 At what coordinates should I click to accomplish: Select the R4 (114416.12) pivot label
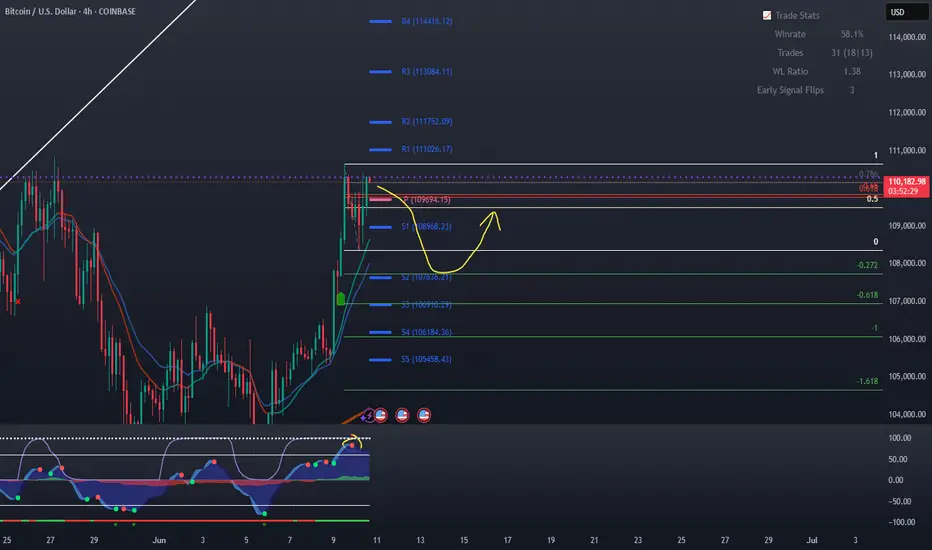point(427,21)
